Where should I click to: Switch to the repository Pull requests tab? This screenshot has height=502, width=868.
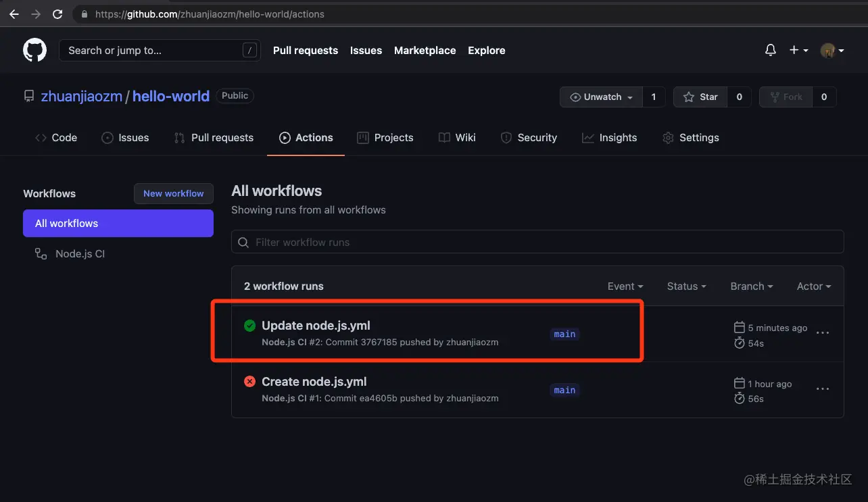coord(214,138)
